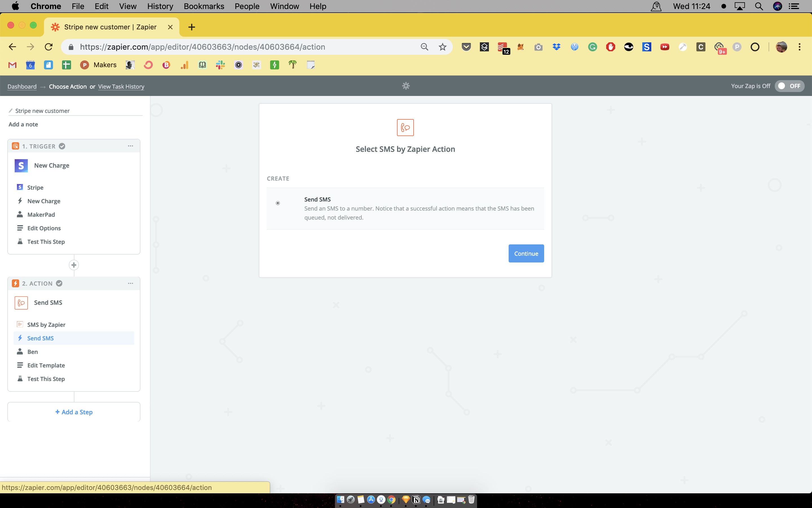
Task: Open the Grammarly extension
Action: [x=593, y=47]
